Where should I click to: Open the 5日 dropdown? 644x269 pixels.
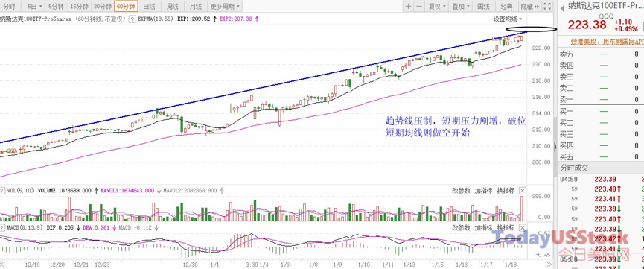tap(34, 6)
